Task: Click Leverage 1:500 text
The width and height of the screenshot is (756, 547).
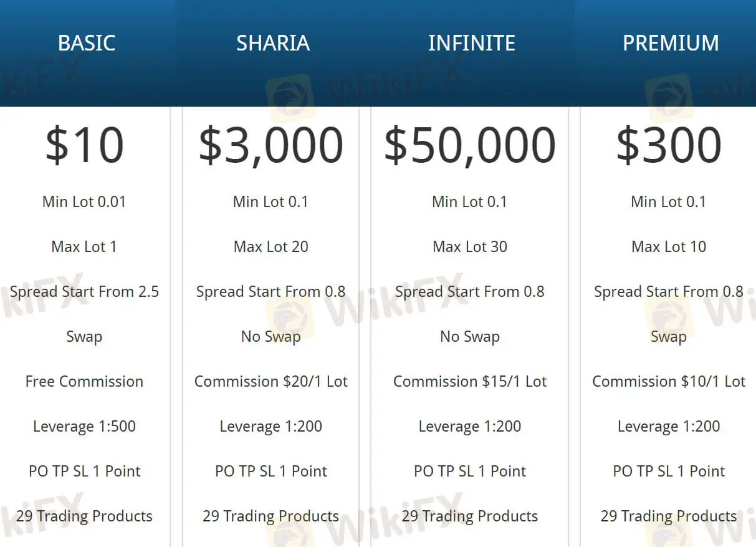Action: click(84, 427)
